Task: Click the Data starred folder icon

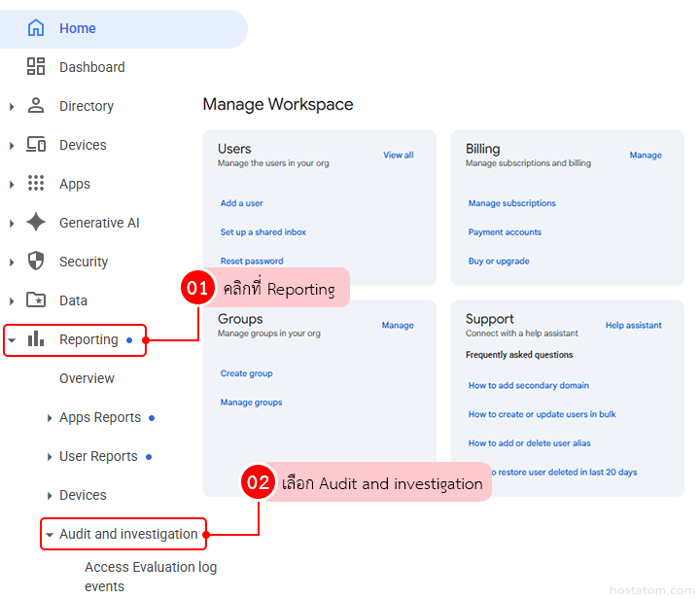Action: (x=36, y=299)
